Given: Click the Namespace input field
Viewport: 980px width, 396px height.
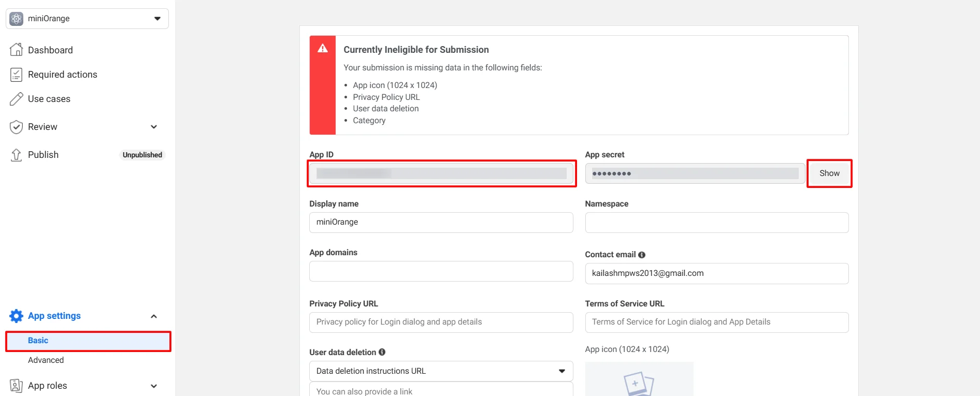Looking at the screenshot, I should (x=717, y=223).
